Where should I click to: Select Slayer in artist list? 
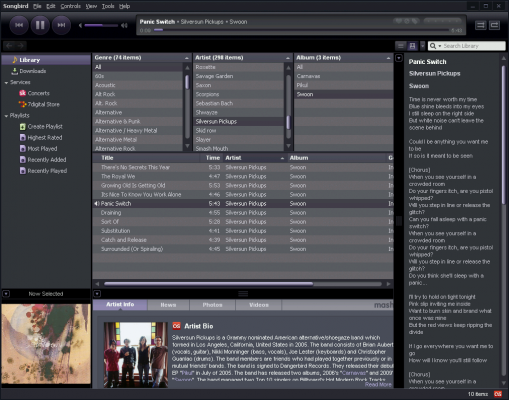click(x=239, y=140)
